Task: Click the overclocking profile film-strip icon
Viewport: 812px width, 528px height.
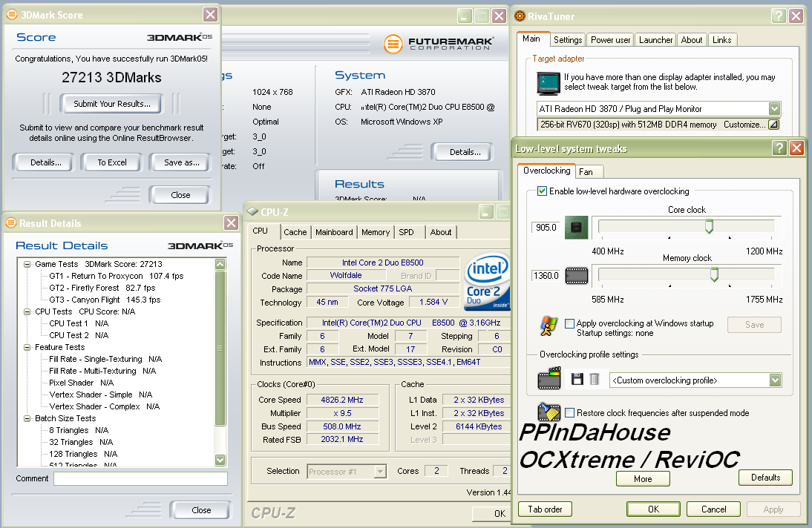Action: [x=549, y=378]
